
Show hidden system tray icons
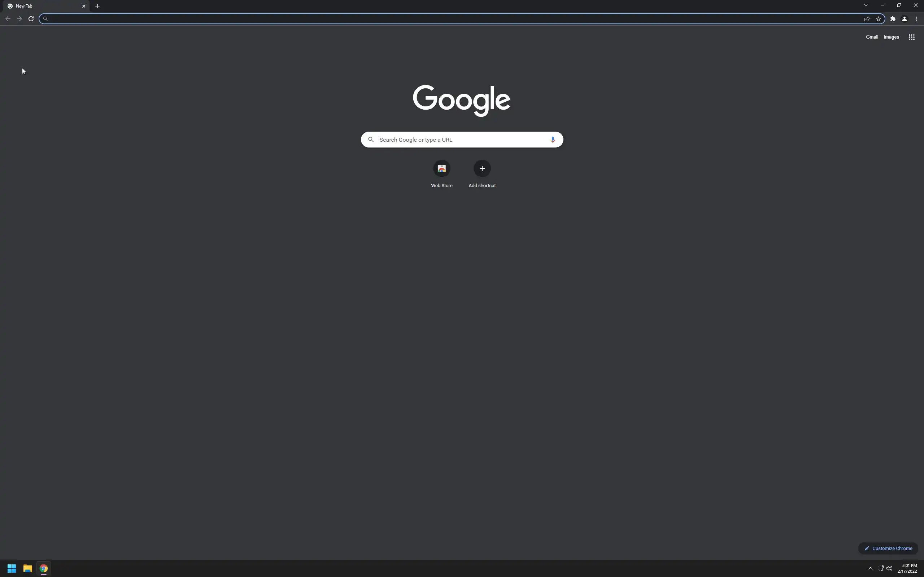click(x=870, y=568)
